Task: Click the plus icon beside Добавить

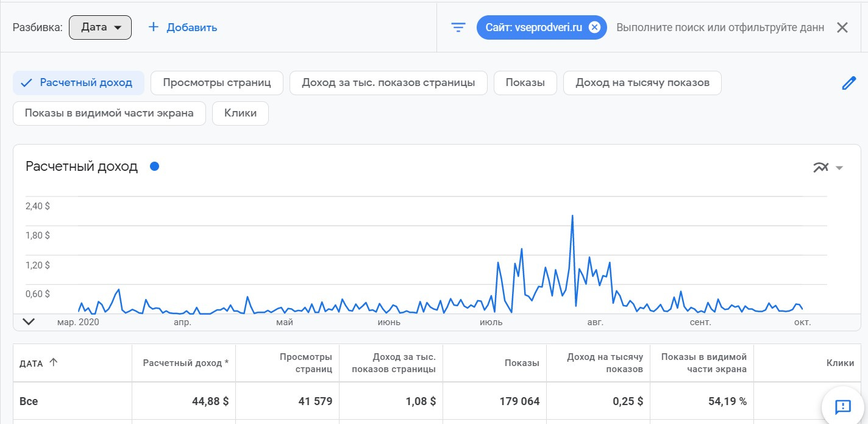Action: coord(154,27)
